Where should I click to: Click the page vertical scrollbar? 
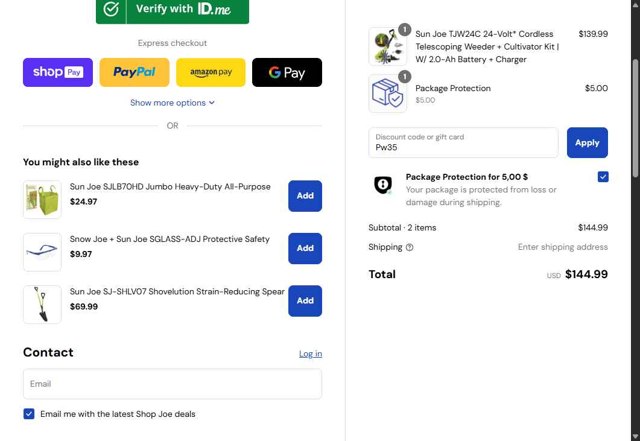click(635, 118)
